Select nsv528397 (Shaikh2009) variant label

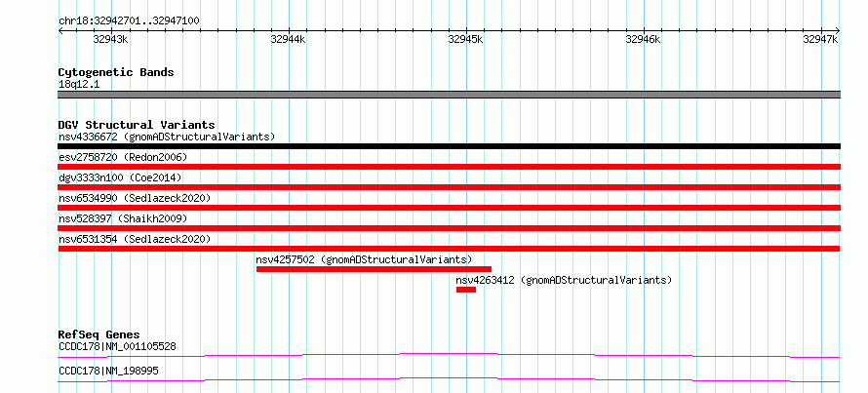point(123,218)
